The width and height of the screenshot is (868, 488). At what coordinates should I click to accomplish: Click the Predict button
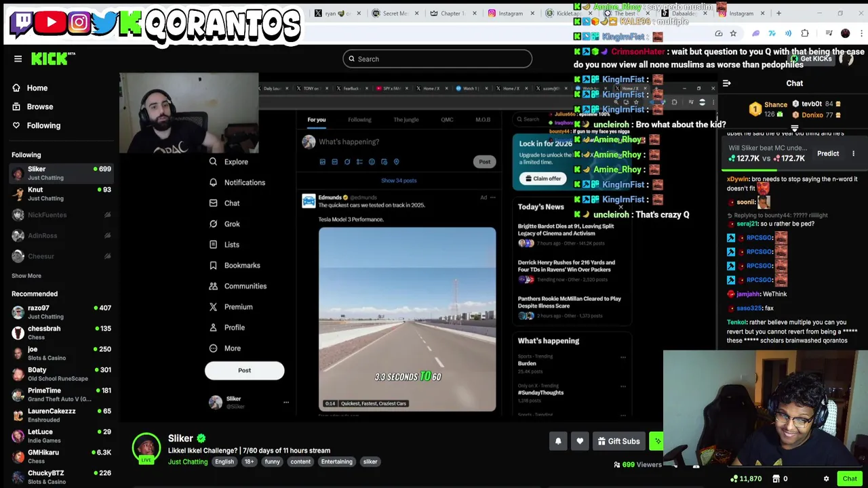click(828, 154)
